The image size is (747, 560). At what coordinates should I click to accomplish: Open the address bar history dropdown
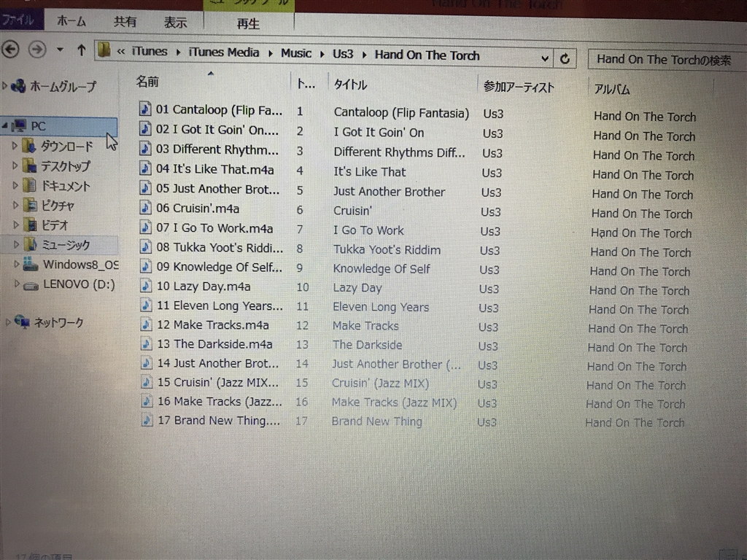tap(544, 58)
